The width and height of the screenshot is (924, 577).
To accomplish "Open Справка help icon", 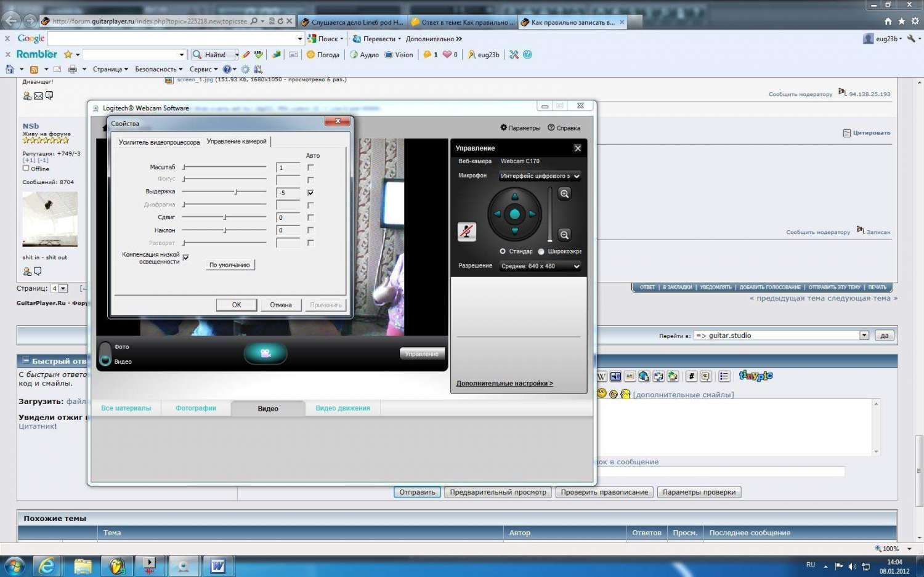I will coord(564,128).
